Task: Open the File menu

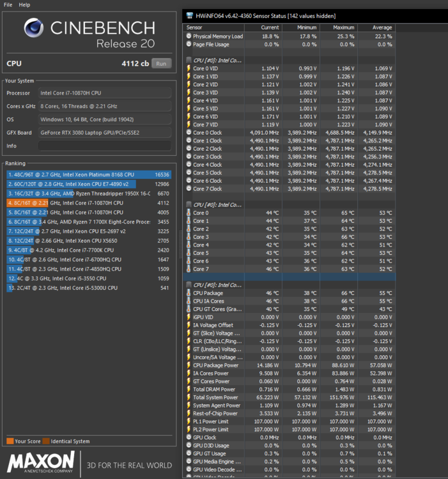Action: [8, 4]
